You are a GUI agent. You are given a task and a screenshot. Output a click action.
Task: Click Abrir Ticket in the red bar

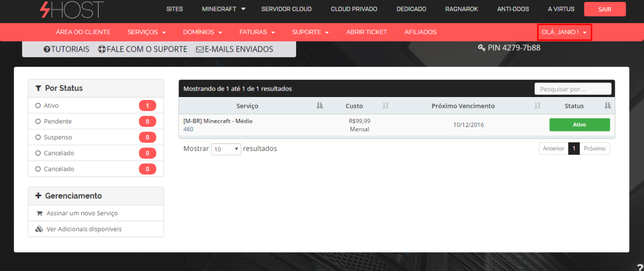[x=367, y=32]
